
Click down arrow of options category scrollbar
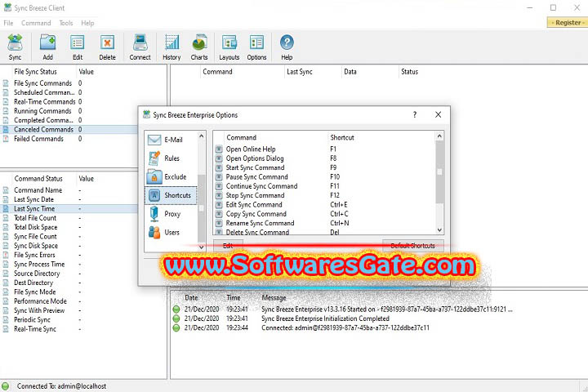(202, 247)
